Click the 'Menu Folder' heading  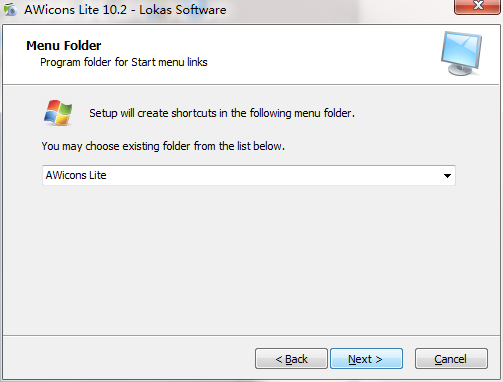click(64, 46)
